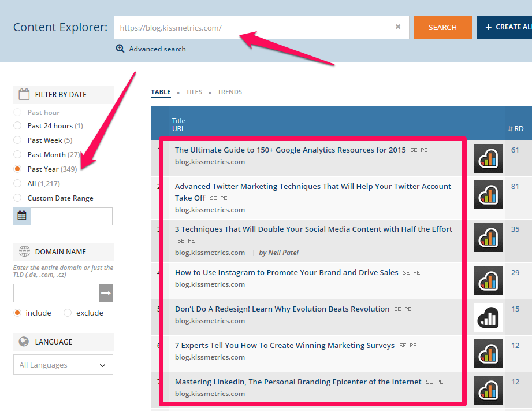
Task: Open the custom date calendar picker icon
Action: tap(22, 216)
